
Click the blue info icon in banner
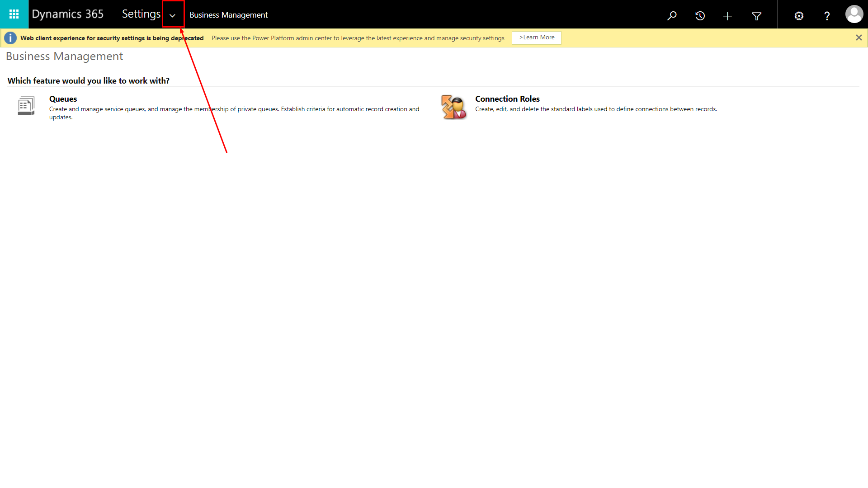click(x=10, y=38)
